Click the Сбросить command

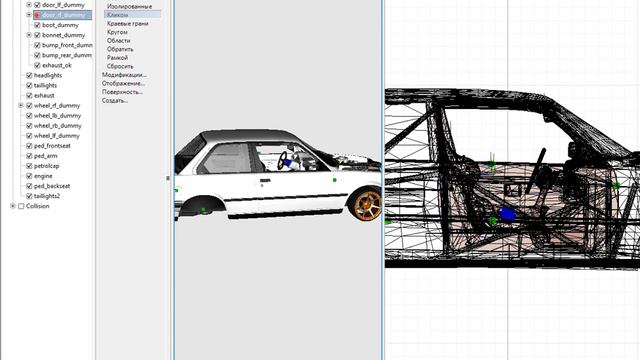pos(120,66)
